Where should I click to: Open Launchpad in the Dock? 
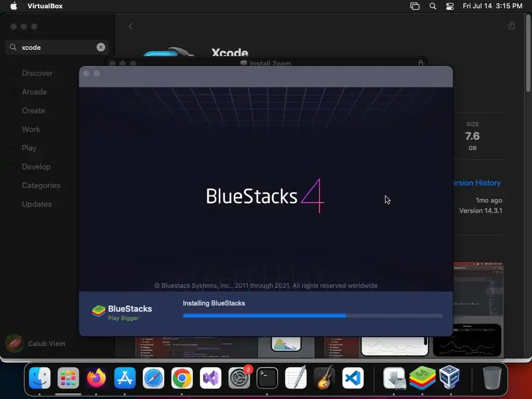(x=68, y=378)
